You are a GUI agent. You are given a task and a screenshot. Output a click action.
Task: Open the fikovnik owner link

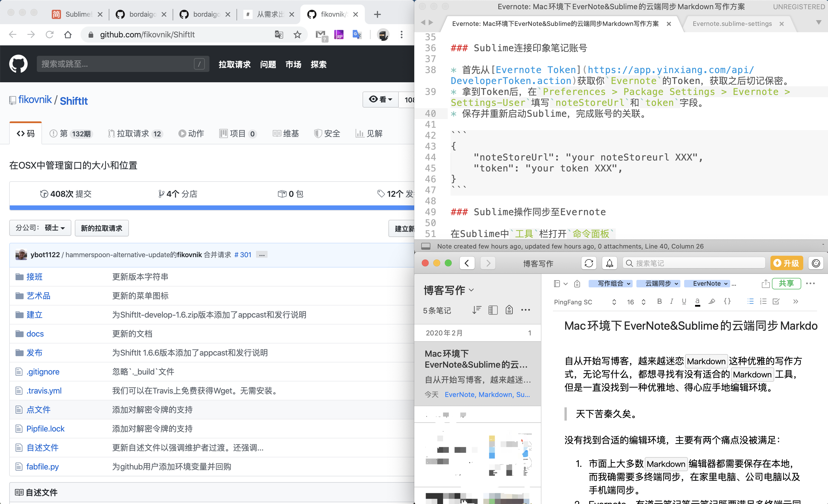[x=35, y=100]
